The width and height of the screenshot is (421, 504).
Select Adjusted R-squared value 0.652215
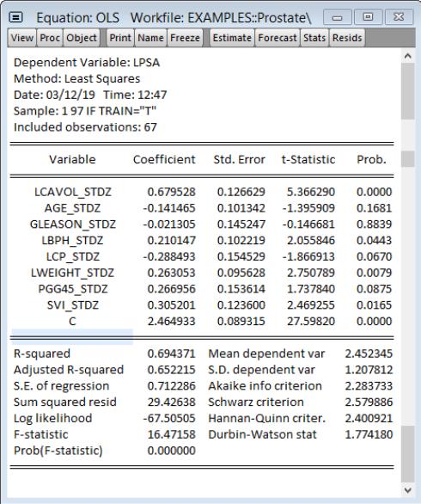pos(172,370)
